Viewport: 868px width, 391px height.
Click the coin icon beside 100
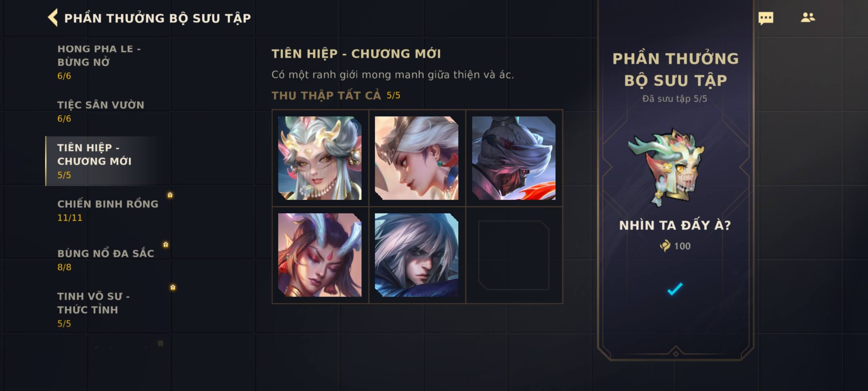665,246
